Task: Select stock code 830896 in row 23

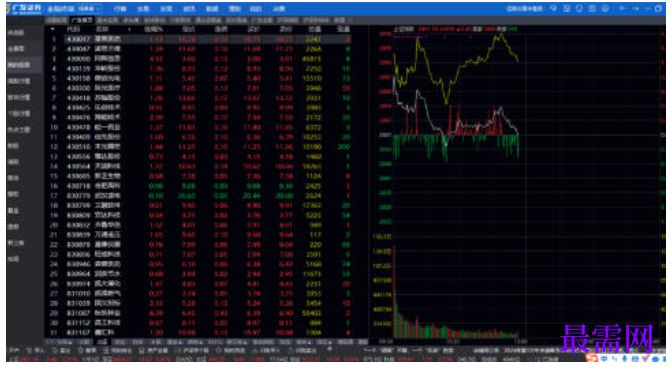Action: [78, 255]
